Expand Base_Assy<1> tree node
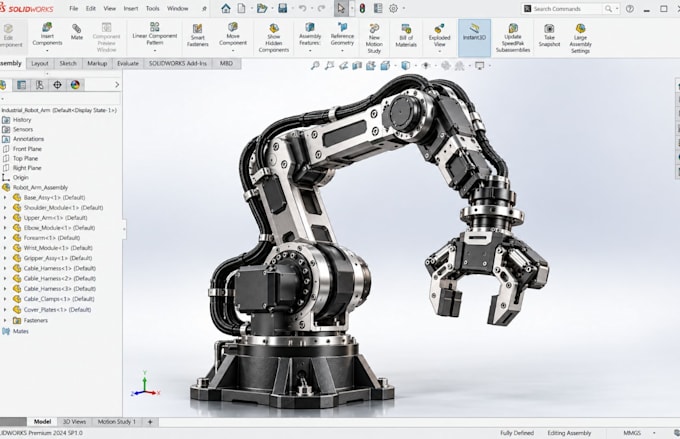 5,197
